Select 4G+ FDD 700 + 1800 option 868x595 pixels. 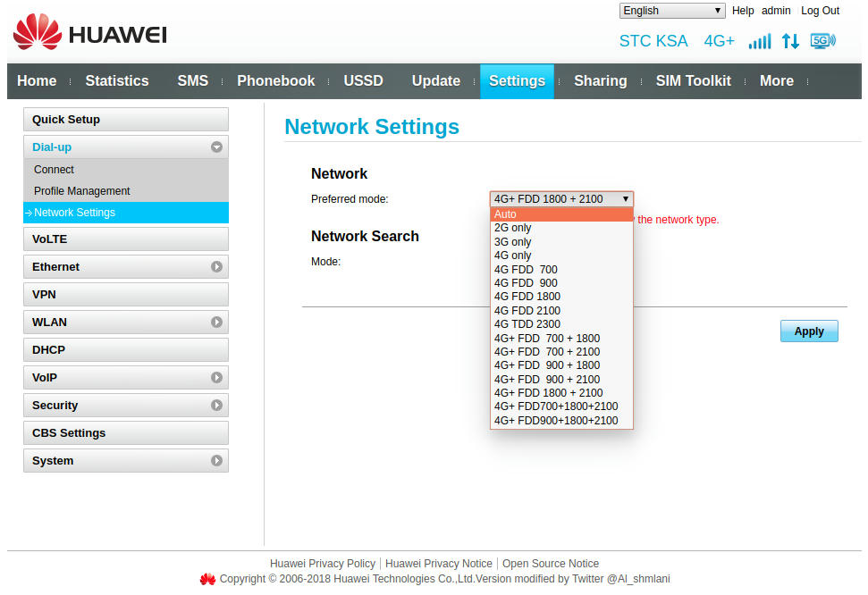[x=561, y=339]
